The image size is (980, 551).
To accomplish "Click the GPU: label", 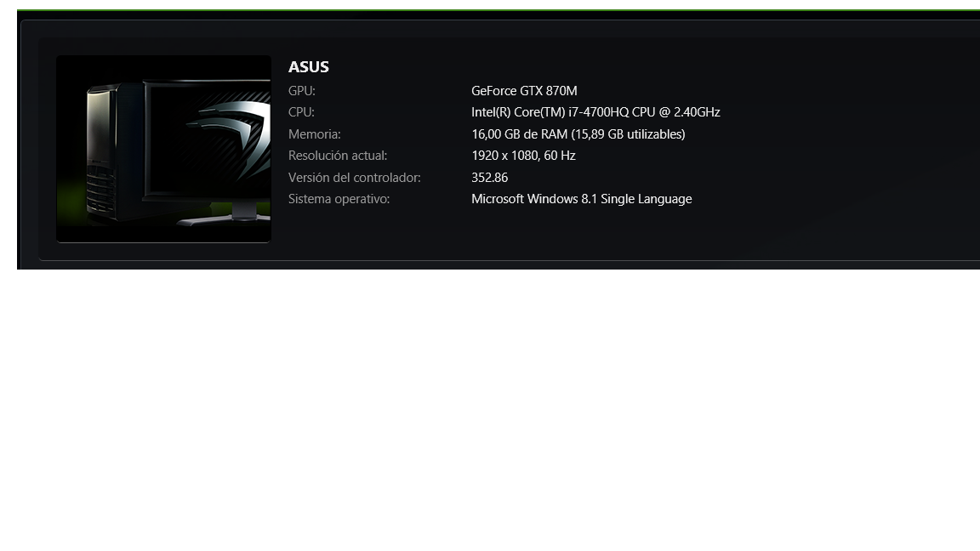I will (x=302, y=91).
